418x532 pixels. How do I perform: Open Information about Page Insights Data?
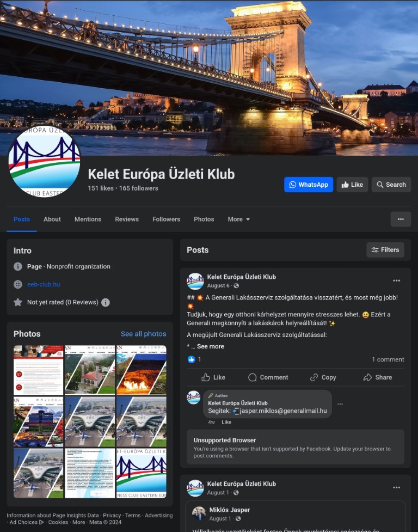[x=53, y=515]
